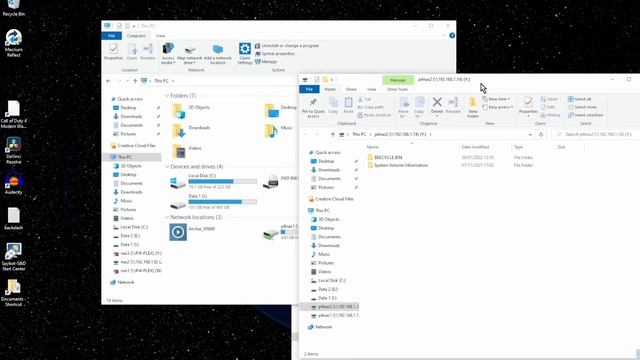This screenshot has height=360, width=640.
Task: Collapse the Devices and drives (4) group
Action: 167,167
